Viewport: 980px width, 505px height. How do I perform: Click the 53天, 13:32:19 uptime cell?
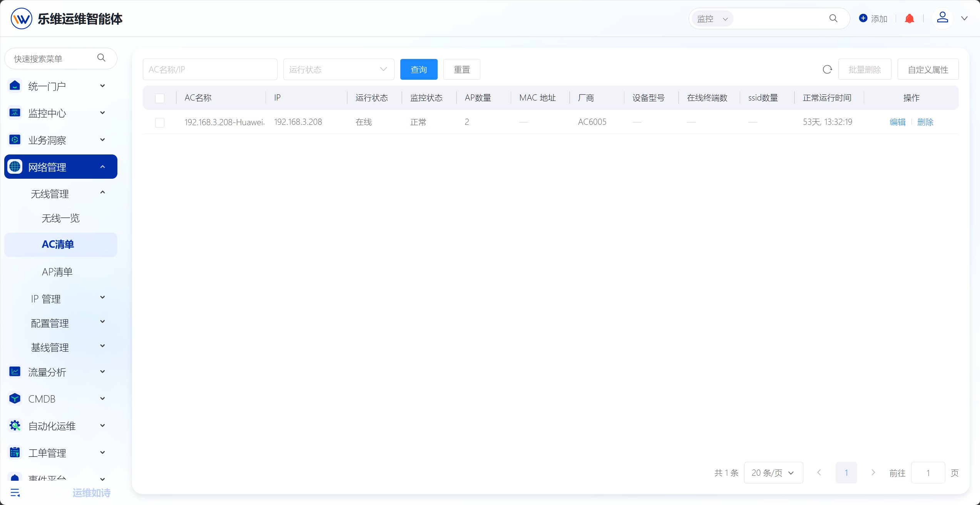[x=828, y=122]
